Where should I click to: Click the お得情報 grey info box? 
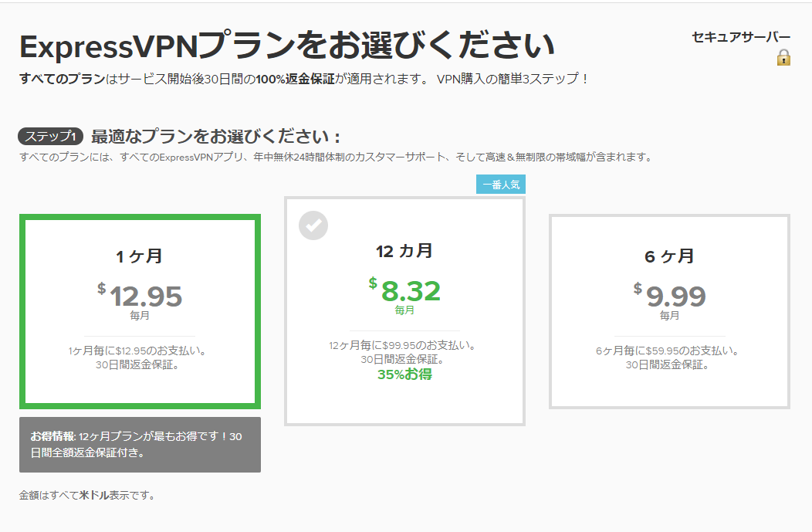(x=140, y=445)
